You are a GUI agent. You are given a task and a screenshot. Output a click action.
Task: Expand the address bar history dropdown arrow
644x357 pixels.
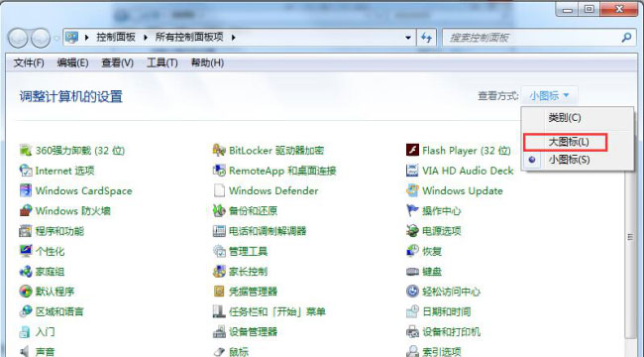point(408,38)
